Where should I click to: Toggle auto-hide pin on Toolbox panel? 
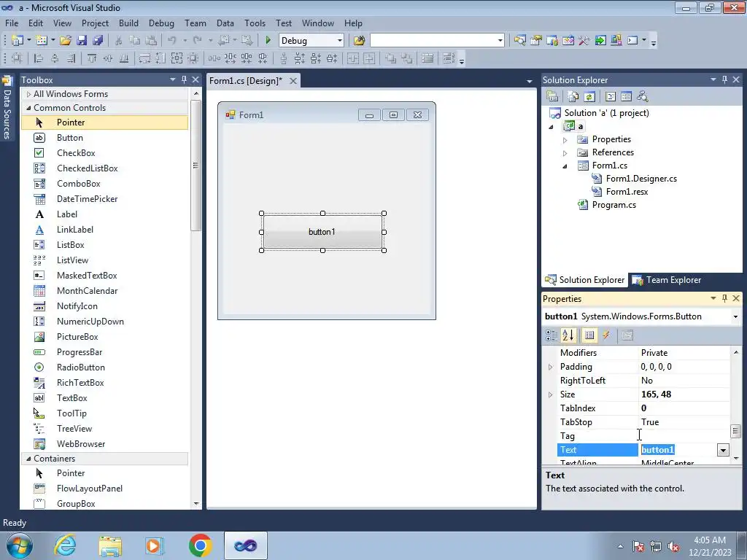point(184,80)
